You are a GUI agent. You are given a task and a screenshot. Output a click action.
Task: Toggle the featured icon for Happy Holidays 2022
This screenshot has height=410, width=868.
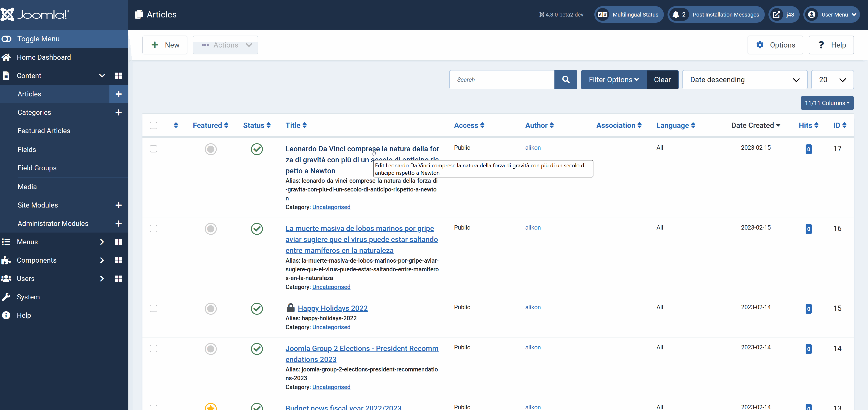(x=211, y=309)
